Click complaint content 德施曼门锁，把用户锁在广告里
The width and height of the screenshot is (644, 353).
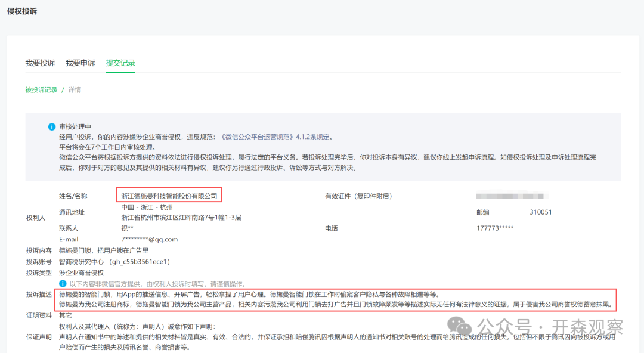104,250
